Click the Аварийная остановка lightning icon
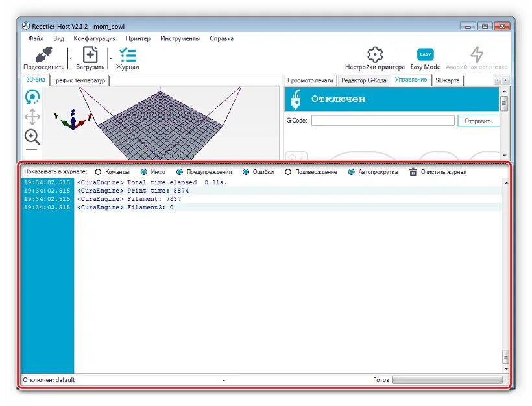 pos(477,54)
